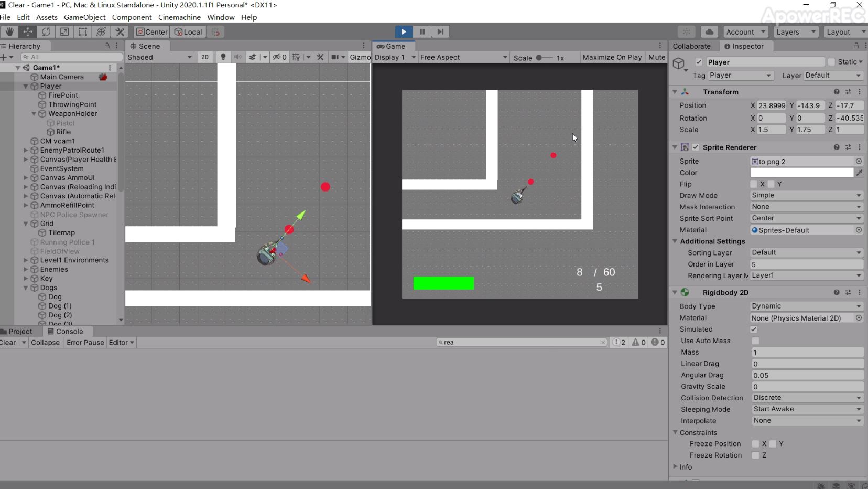The height and width of the screenshot is (489, 868).
Task: Lock the Inspector panel
Action: [856, 46]
